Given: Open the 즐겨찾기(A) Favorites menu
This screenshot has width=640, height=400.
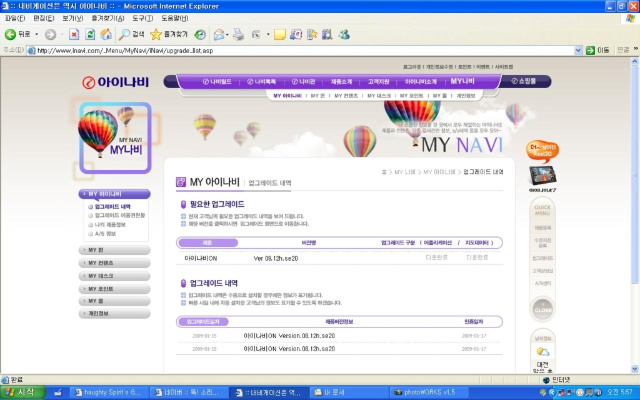Looking at the screenshot, I should click(108, 18).
